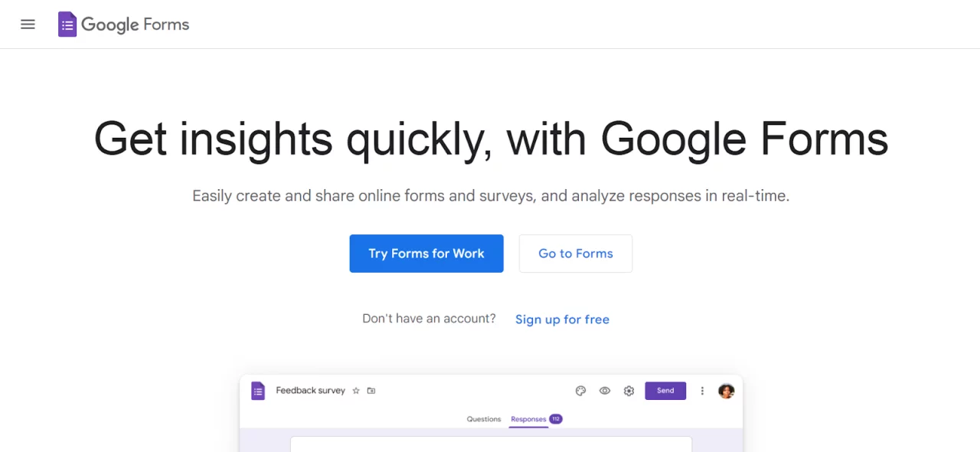Preview the form using the eye icon

(x=605, y=391)
